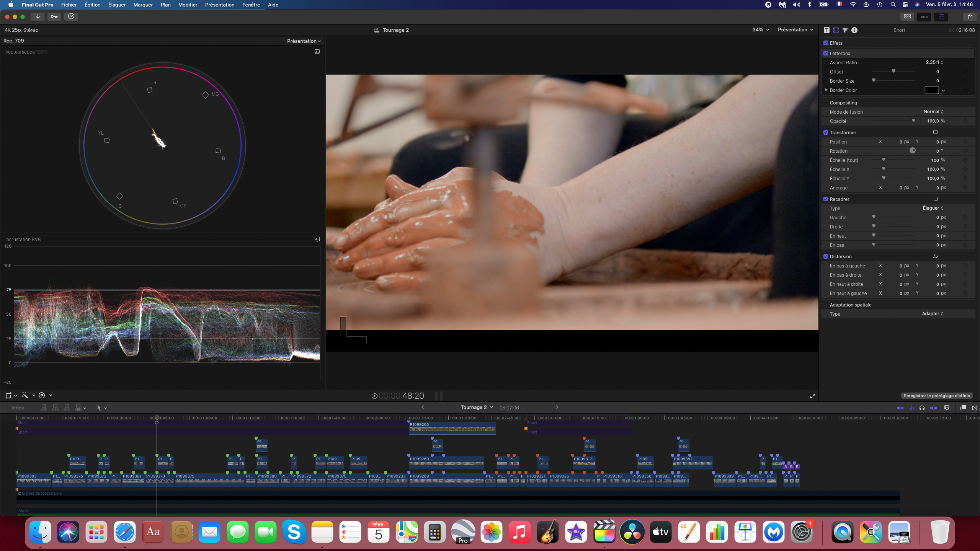Uncheck the Transformer checkbox
The image size is (980, 551).
click(x=826, y=132)
